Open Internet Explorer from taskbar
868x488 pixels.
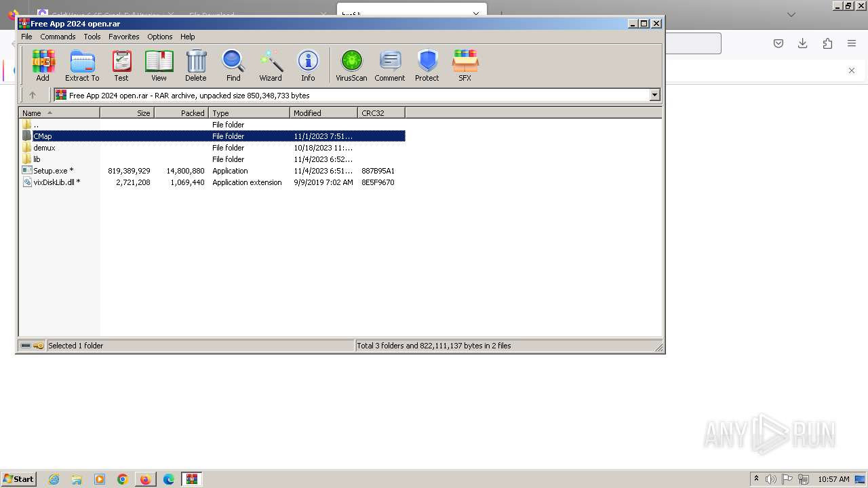pyautogui.click(x=54, y=479)
